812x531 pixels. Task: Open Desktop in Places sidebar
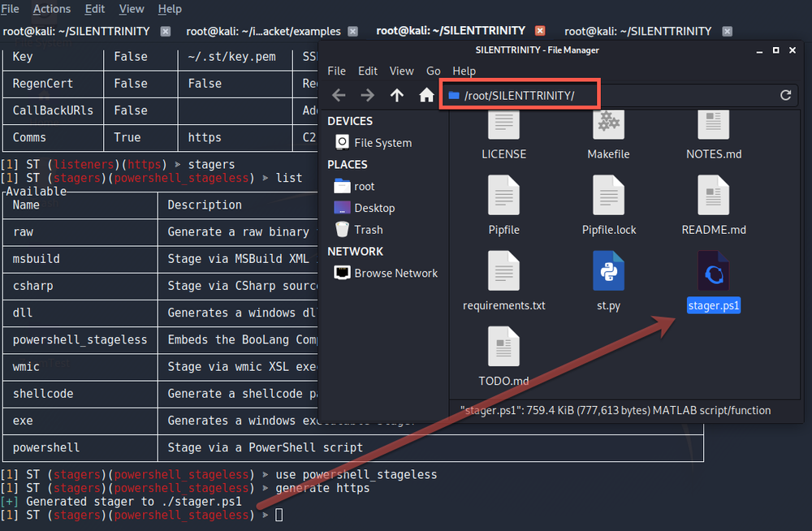coord(365,208)
